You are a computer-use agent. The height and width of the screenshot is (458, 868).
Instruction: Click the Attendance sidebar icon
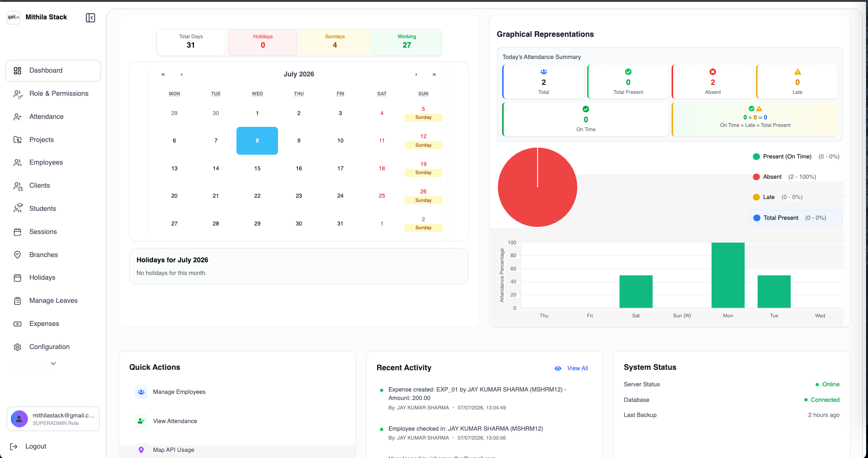(x=17, y=117)
